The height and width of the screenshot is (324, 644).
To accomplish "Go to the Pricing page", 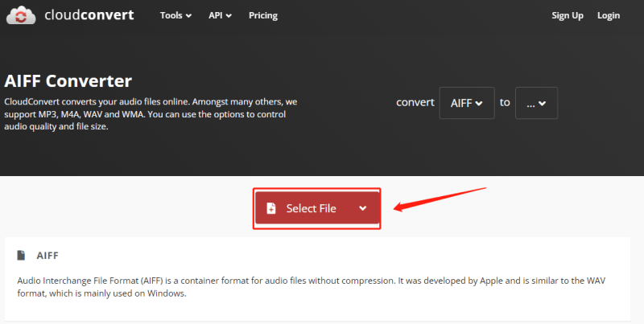I will (263, 15).
